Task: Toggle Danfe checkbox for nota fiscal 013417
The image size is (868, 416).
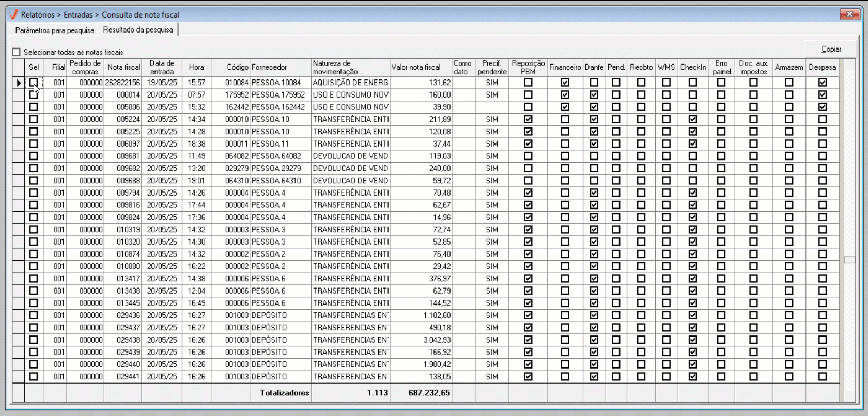Action: (594, 279)
